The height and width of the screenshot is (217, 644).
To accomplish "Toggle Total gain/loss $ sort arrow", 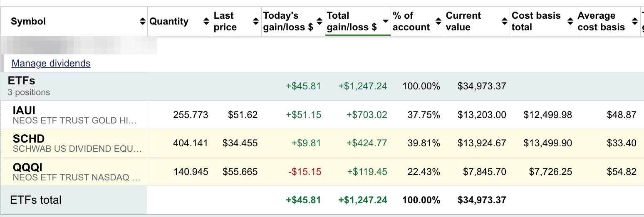I will [x=385, y=21].
